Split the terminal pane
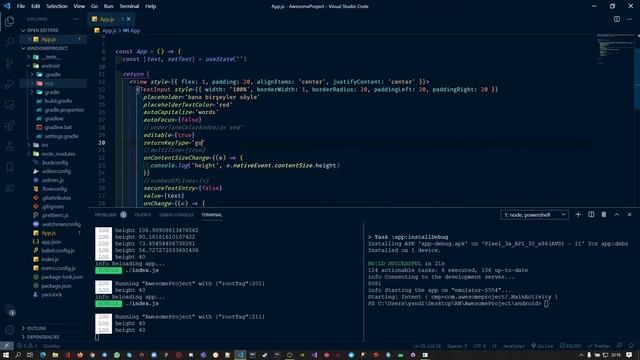 [x=591, y=215]
